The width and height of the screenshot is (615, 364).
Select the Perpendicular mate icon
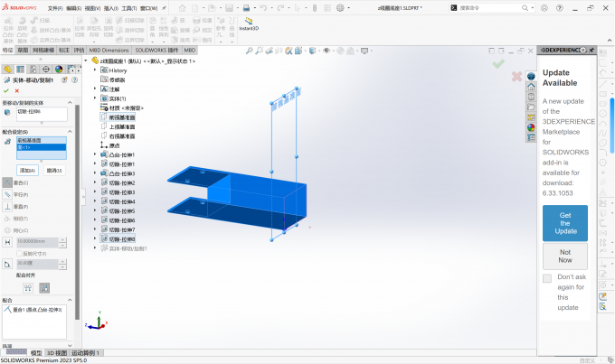click(7, 207)
